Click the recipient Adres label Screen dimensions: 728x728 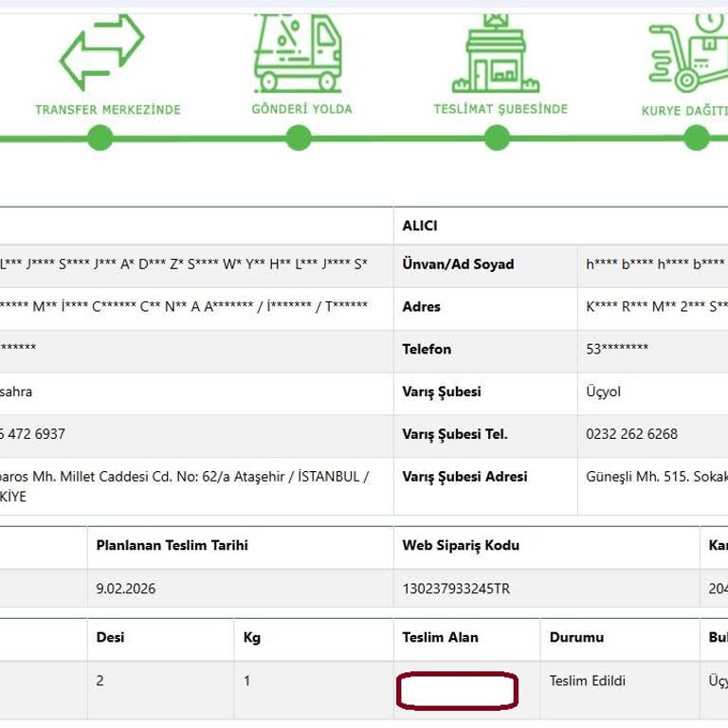[421, 306]
